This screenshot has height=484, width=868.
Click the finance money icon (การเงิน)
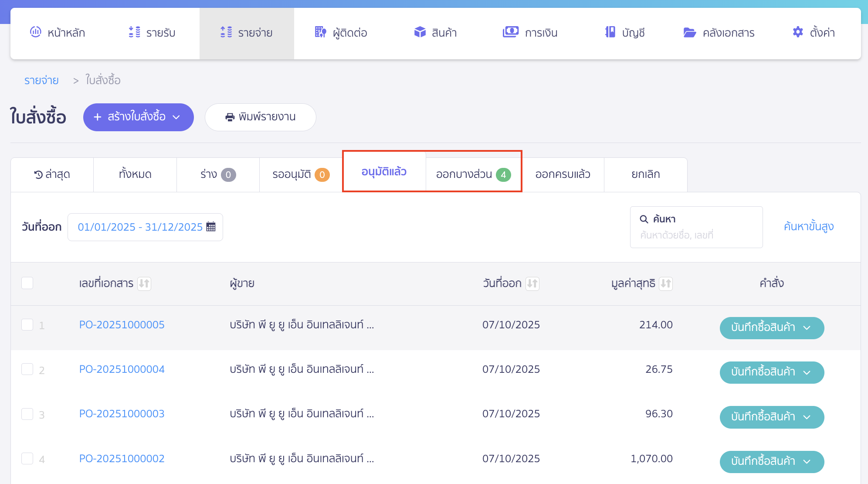tap(510, 32)
